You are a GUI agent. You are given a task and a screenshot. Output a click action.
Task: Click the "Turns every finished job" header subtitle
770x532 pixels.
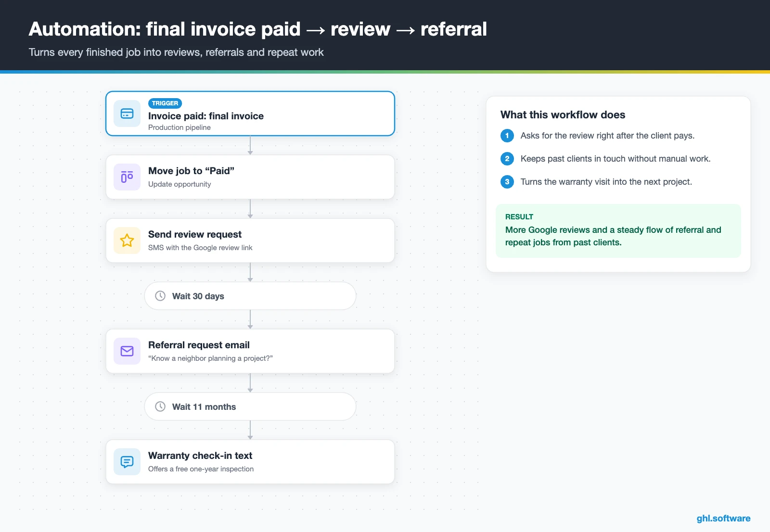point(176,52)
